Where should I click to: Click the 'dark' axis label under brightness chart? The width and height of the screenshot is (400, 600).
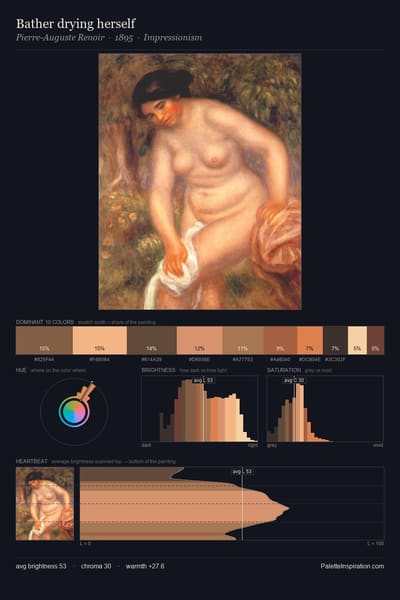[146, 445]
